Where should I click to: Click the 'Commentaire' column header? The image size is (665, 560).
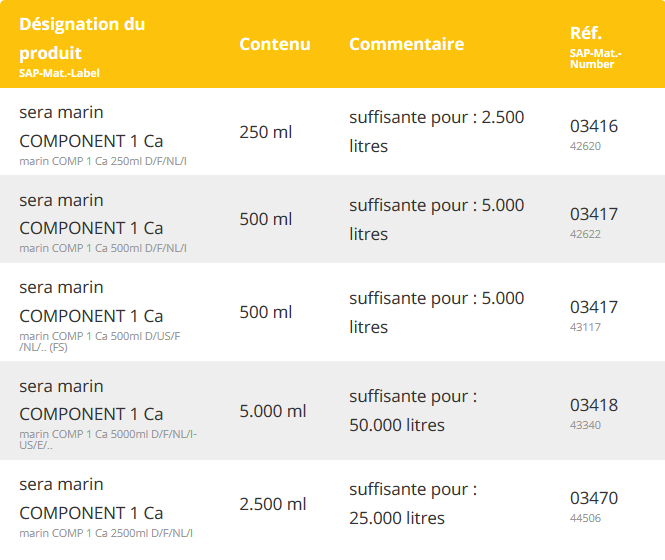(406, 44)
